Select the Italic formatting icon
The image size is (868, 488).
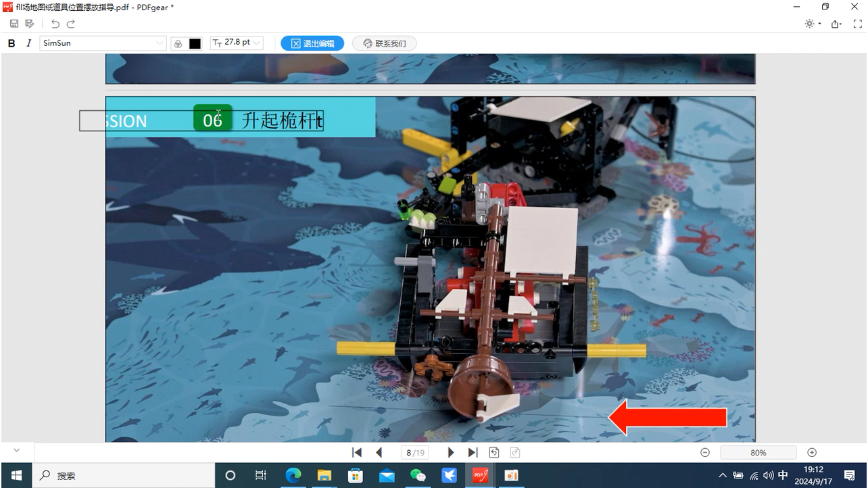click(28, 43)
